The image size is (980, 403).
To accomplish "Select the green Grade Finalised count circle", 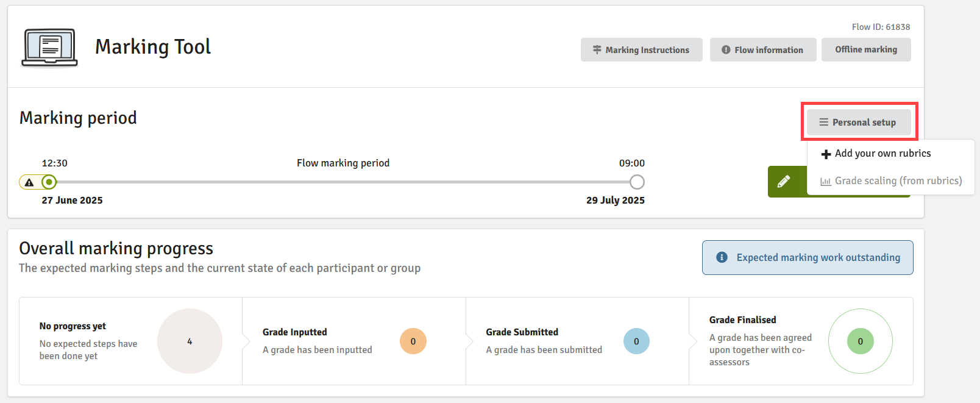I will tap(861, 341).
